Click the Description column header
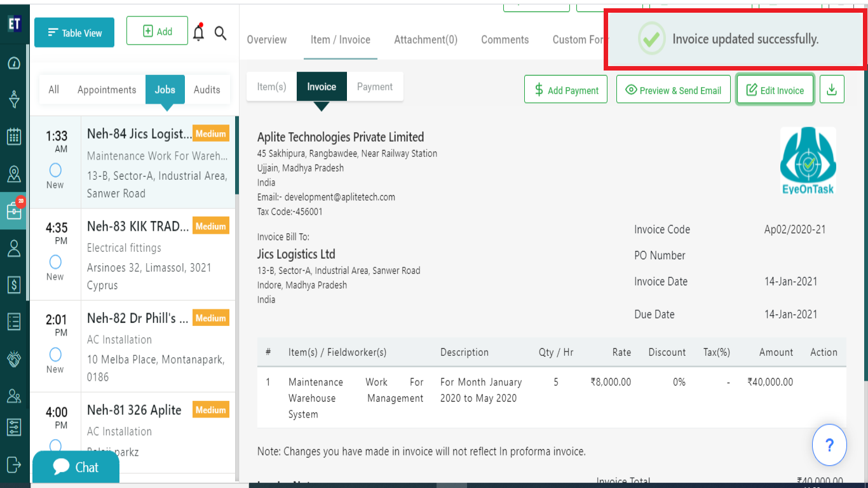 pyautogui.click(x=465, y=352)
